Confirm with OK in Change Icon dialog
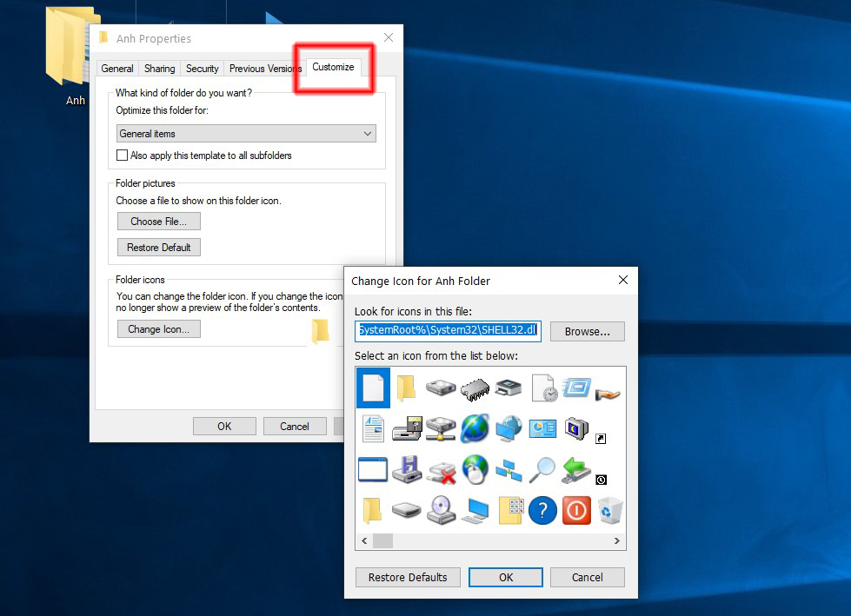851x616 pixels. coord(506,578)
